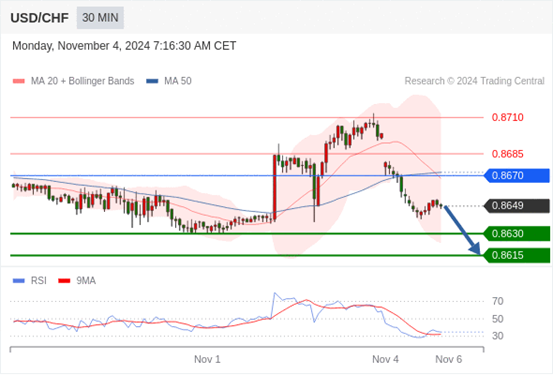Select the MA 50 legend label

click(x=178, y=81)
